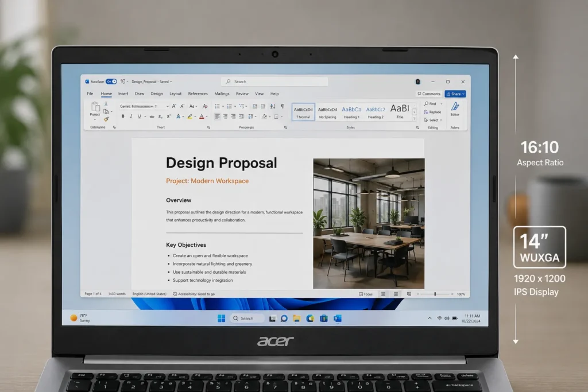Click the Text Effects blue A icon
This screenshot has width=588, height=392.
(179, 117)
